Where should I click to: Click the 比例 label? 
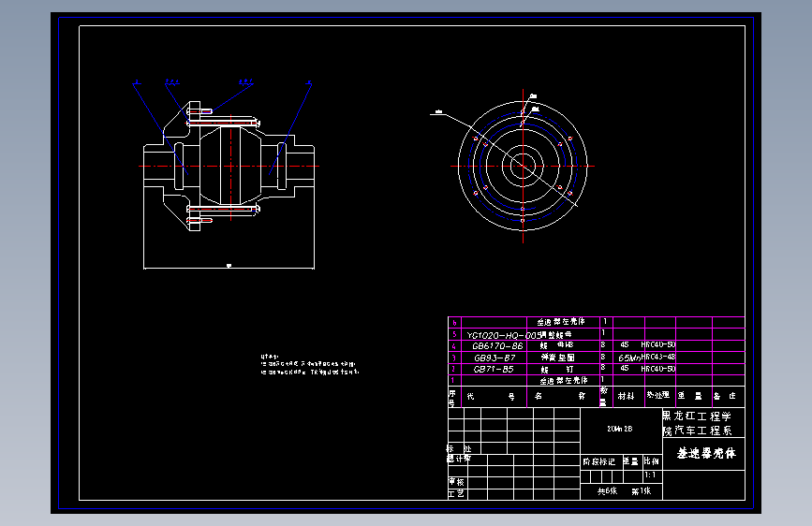[652, 460]
